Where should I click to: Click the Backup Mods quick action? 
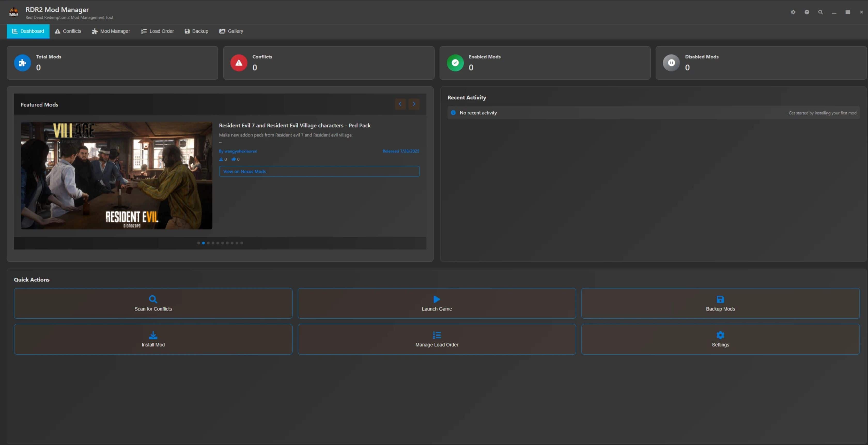pos(720,303)
